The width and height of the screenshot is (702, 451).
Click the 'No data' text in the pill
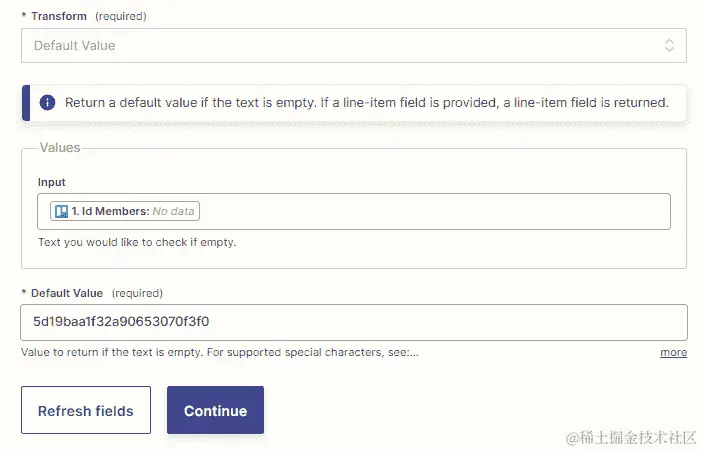tap(174, 211)
